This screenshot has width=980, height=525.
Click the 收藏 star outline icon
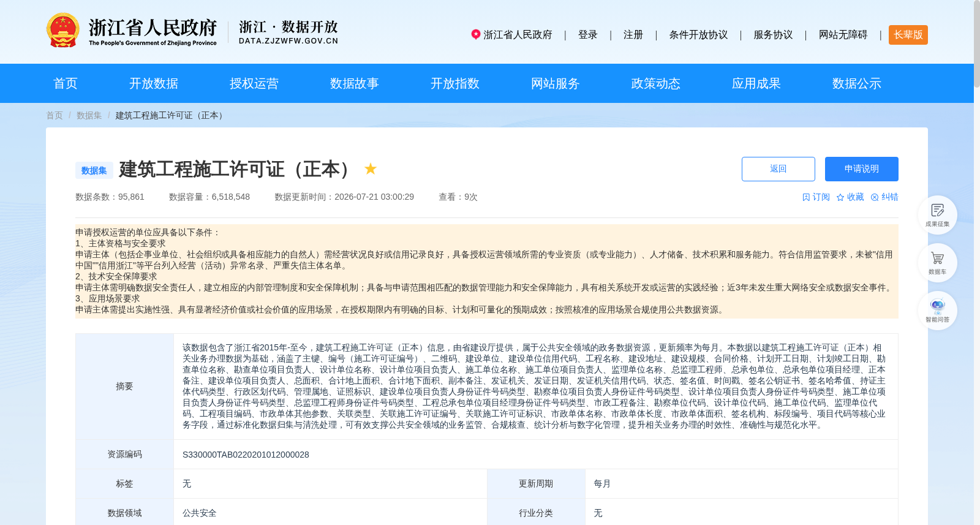tap(840, 197)
